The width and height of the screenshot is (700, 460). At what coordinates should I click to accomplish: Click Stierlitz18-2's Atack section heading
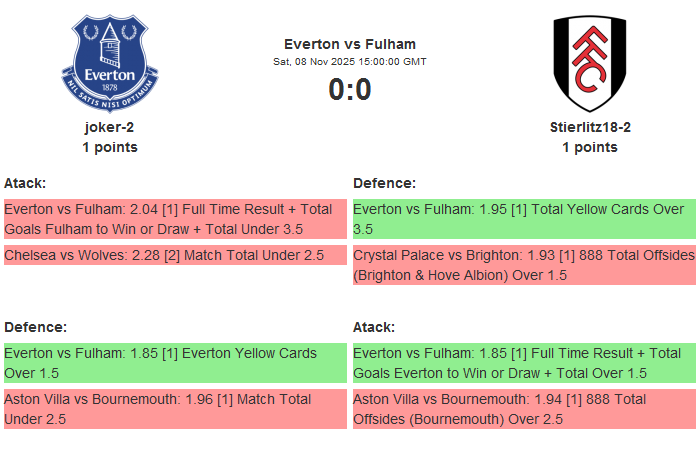click(x=374, y=327)
